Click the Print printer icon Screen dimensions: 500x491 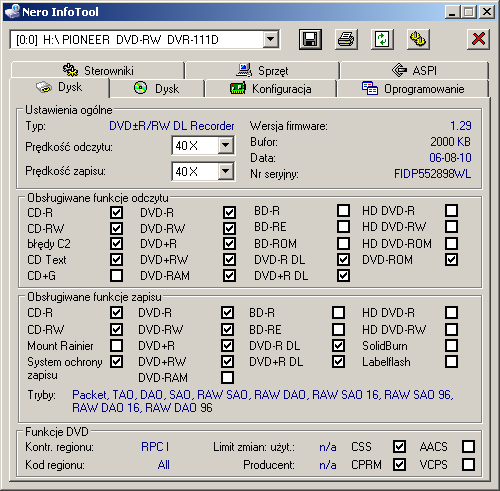click(x=346, y=39)
